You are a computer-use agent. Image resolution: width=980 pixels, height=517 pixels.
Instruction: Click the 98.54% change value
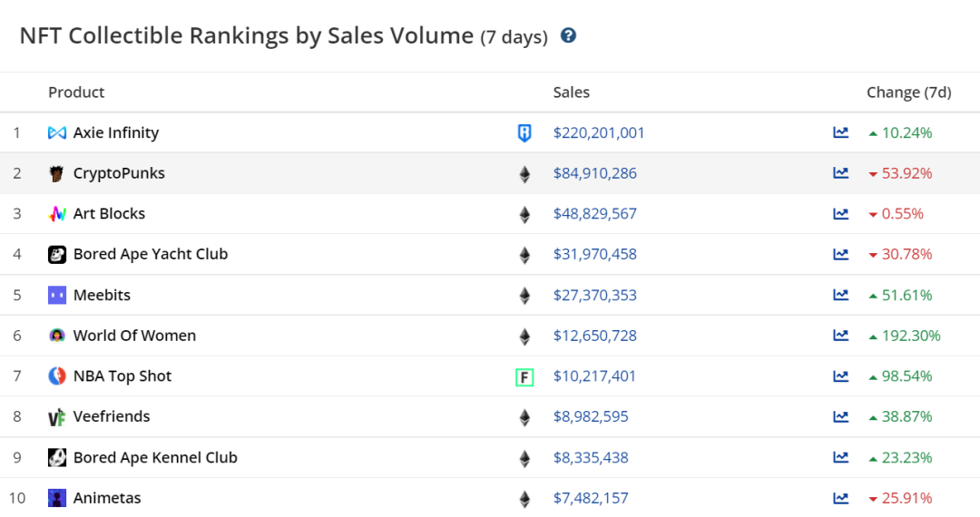(x=906, y=376)
